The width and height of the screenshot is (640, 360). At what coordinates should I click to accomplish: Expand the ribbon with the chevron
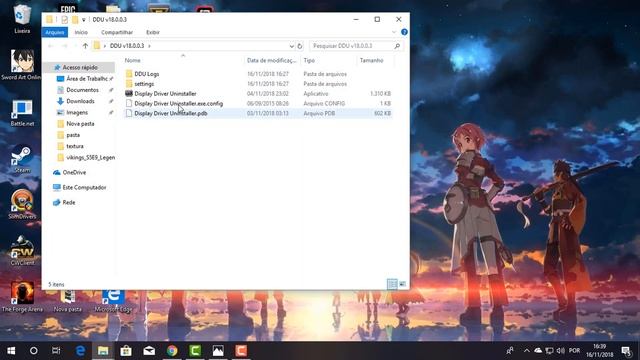[394, 32]
